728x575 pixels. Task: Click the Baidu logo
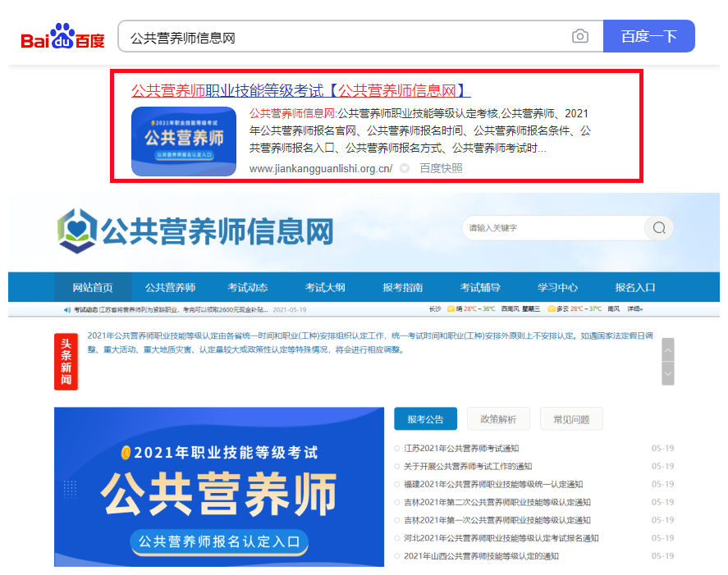point(62,37)
